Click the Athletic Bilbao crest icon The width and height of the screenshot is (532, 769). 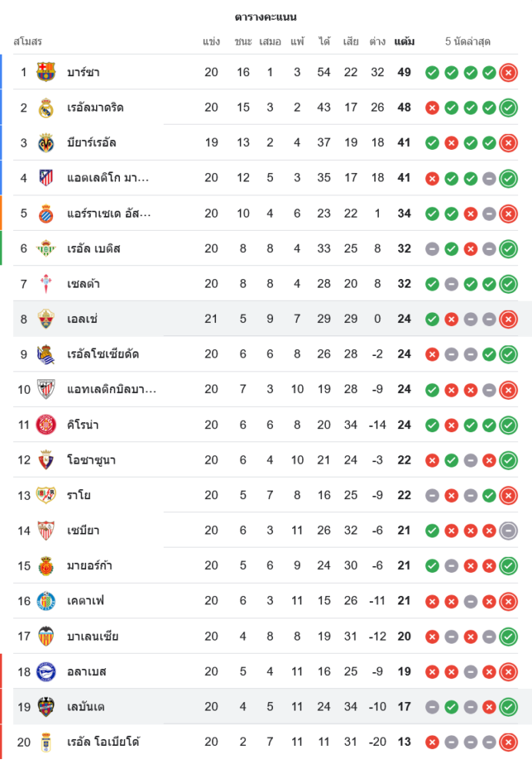[46, 389]
